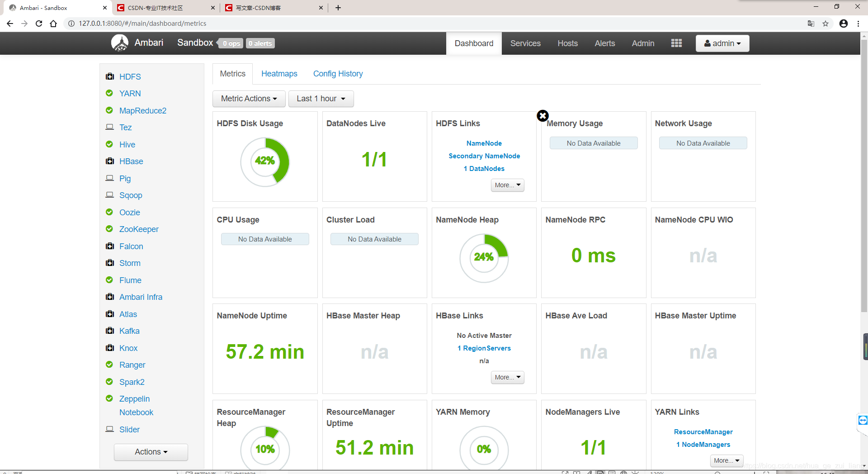Open the Secondary NameNode link
The height and width of the screenshot is (474, 868).
coord(484,156)
